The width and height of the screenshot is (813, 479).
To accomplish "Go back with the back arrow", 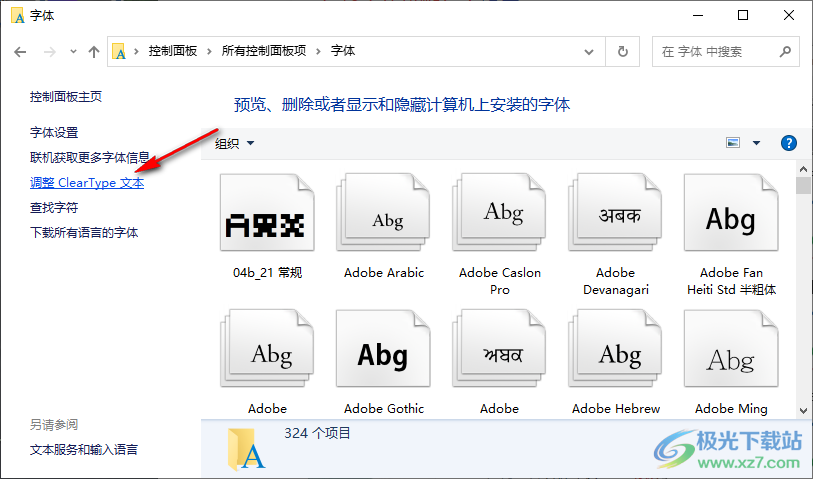I will click(x=20, y=52).
